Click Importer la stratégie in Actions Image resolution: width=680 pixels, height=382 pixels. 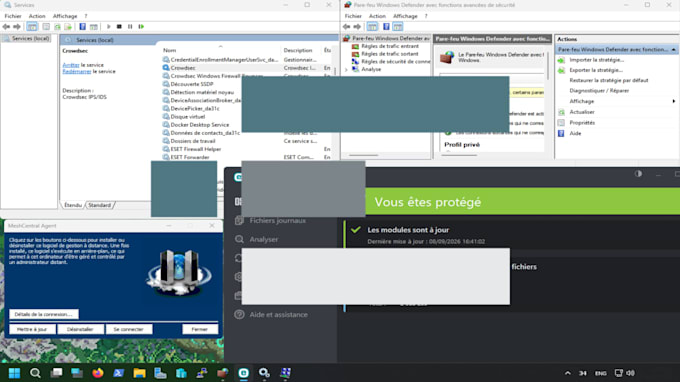(596, 60)
